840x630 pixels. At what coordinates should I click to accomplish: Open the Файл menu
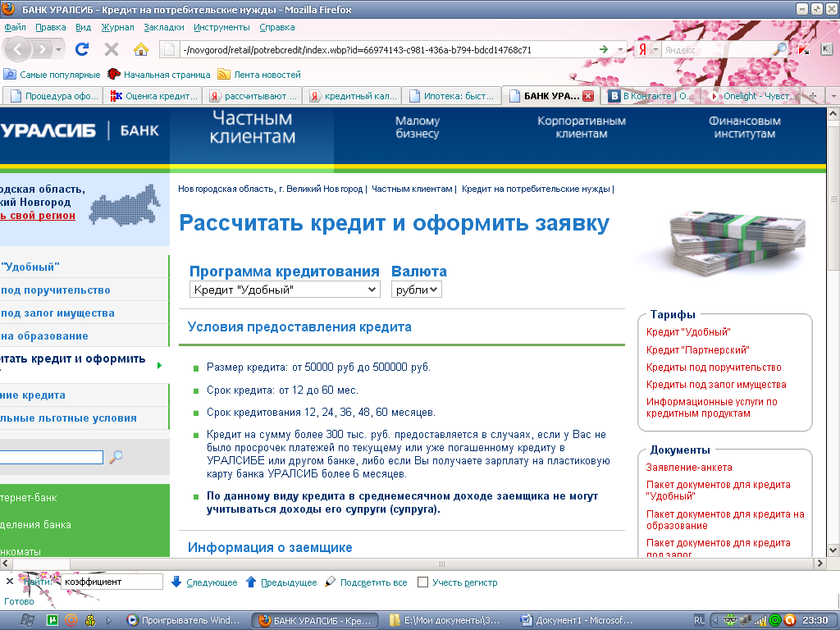[x=15, y=27]
